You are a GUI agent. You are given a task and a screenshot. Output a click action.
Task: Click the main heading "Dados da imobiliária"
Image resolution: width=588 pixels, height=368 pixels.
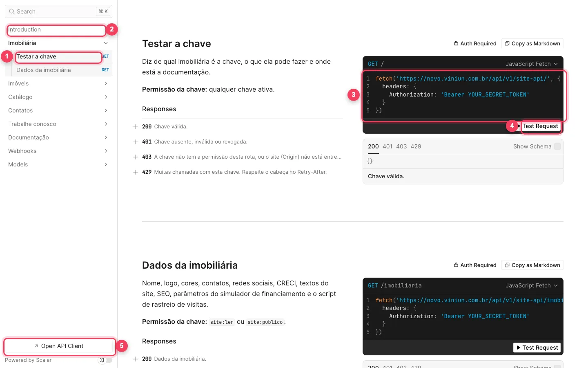[x=190, y=265]
